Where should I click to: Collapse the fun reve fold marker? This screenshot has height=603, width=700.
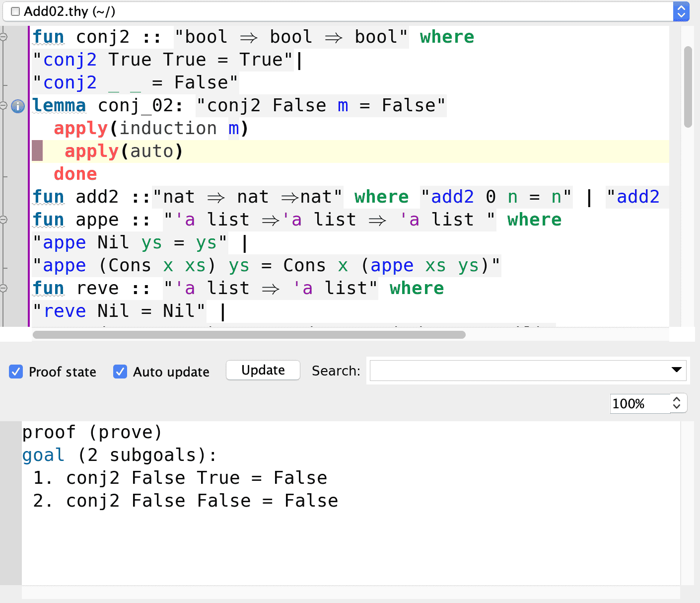pos(3,288)
